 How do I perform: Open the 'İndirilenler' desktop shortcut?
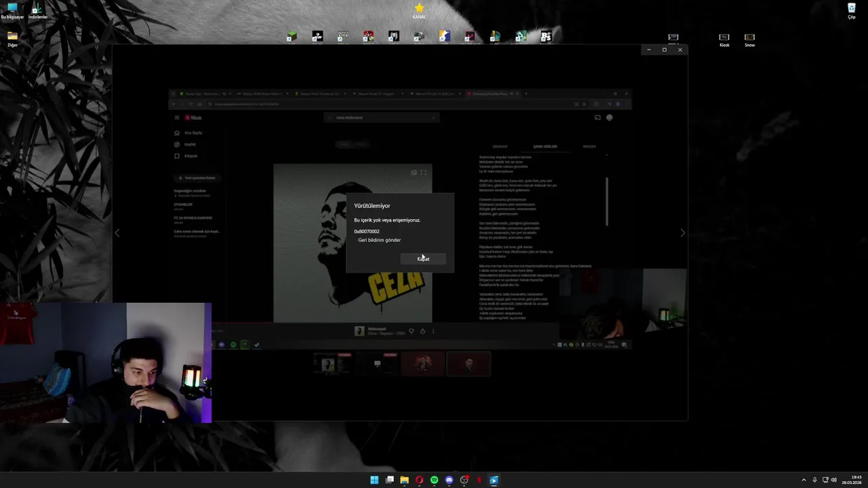[x=37, y=11]
